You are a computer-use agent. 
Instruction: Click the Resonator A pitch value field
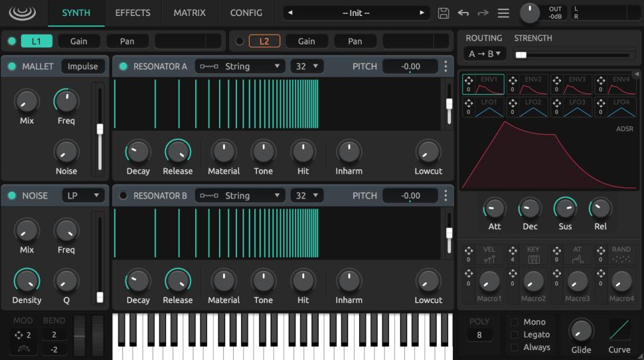tap(410, 66)
